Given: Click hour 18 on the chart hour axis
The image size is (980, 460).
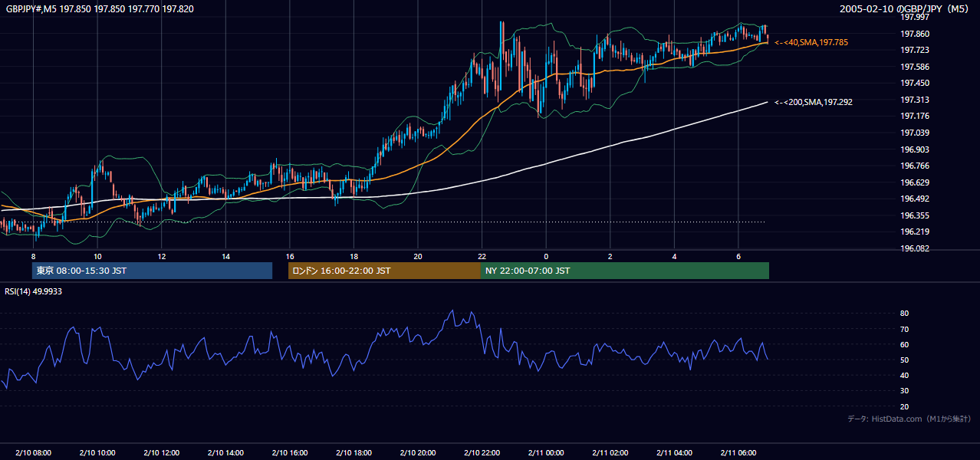Looking at the screenshot, I should pyautogui.click(x=354, y=256).
